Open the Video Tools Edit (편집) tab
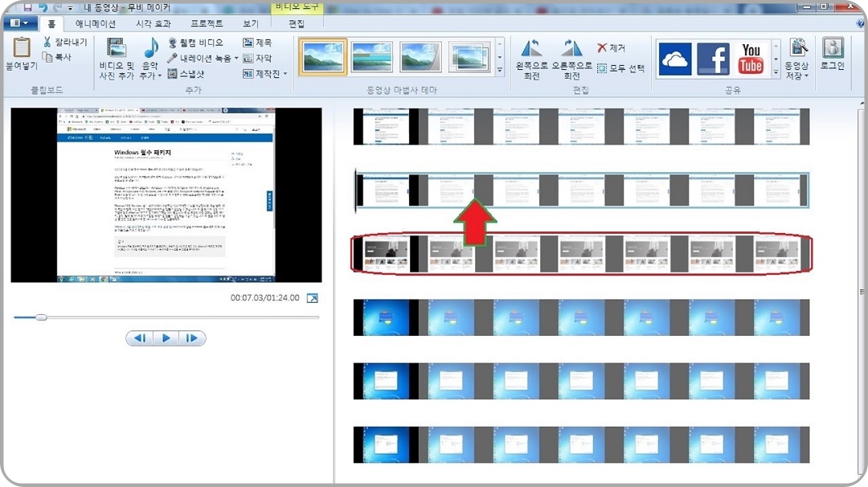Image resolution: width=868 pixels, height=487 pixels. point(296,23)
